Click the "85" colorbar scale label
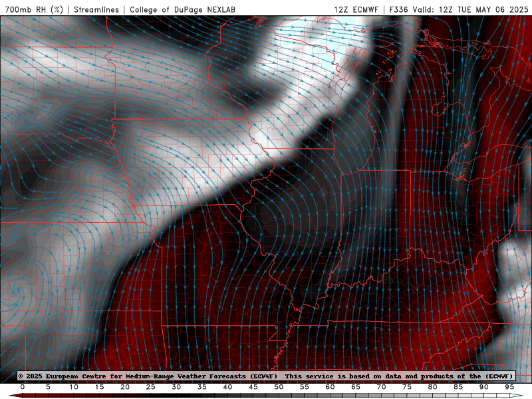The image size is (532, 399). click(458, 387)
